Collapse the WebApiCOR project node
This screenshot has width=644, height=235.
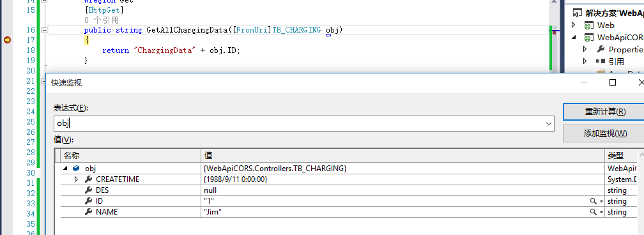point(574,37)
